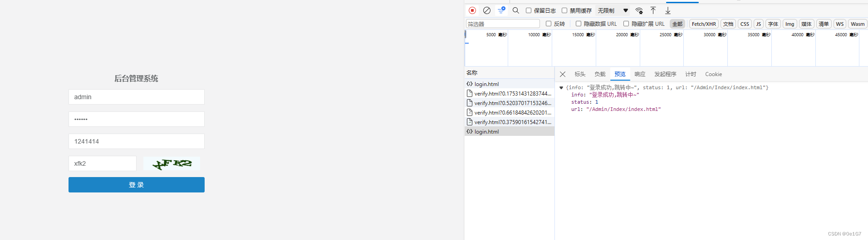Filter requests by Fetch/XHR
The height and width of the screenshot is (240, 868).
[x=704, y=24]
